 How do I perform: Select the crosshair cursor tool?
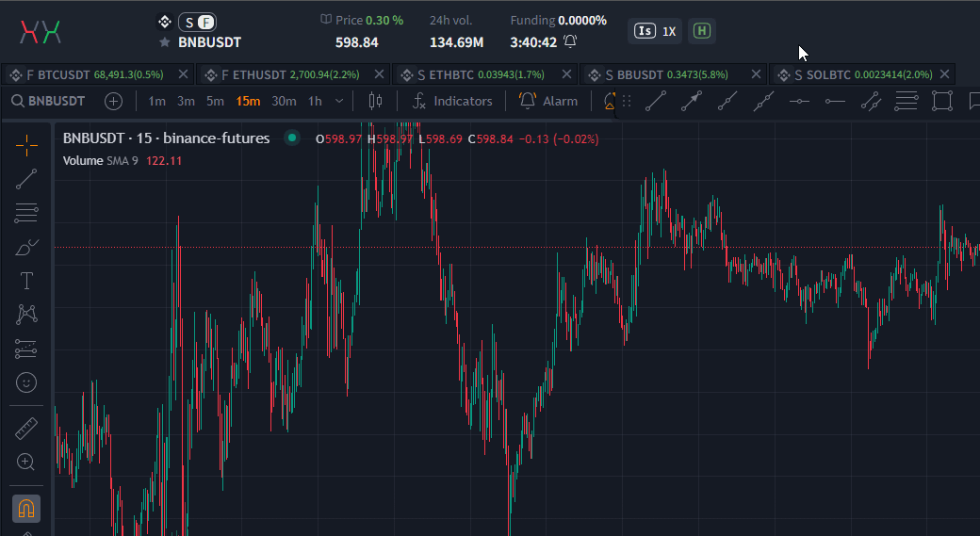[26, 146]
